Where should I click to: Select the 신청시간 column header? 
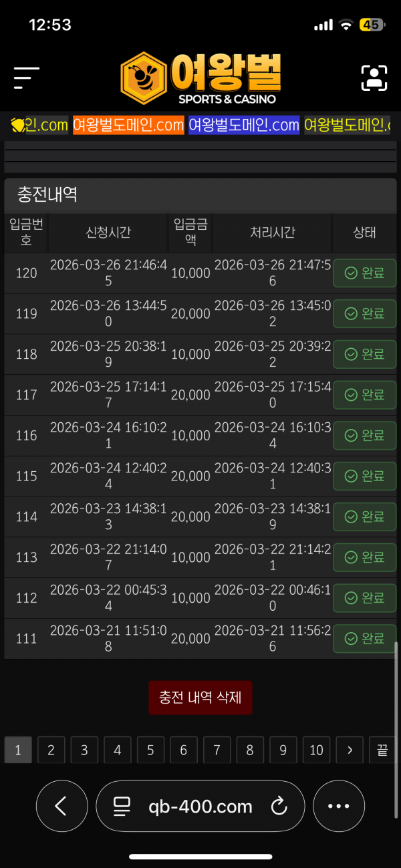point(108,233)
